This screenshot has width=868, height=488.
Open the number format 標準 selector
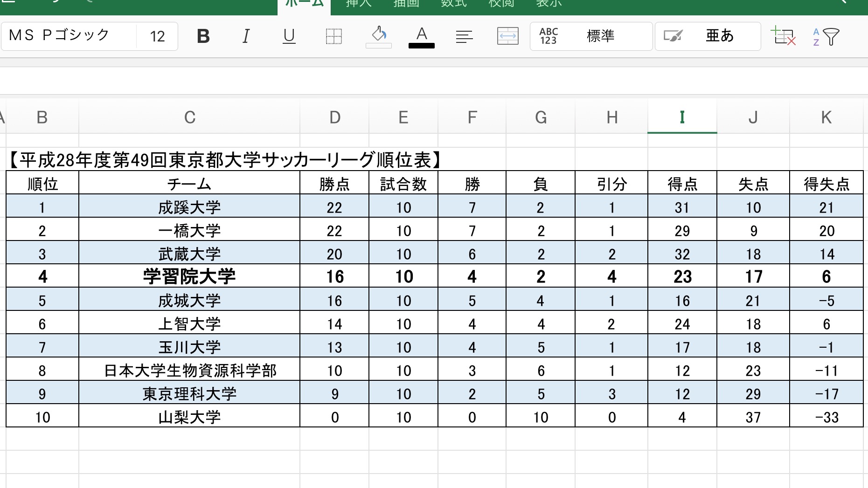coord(591,36)
